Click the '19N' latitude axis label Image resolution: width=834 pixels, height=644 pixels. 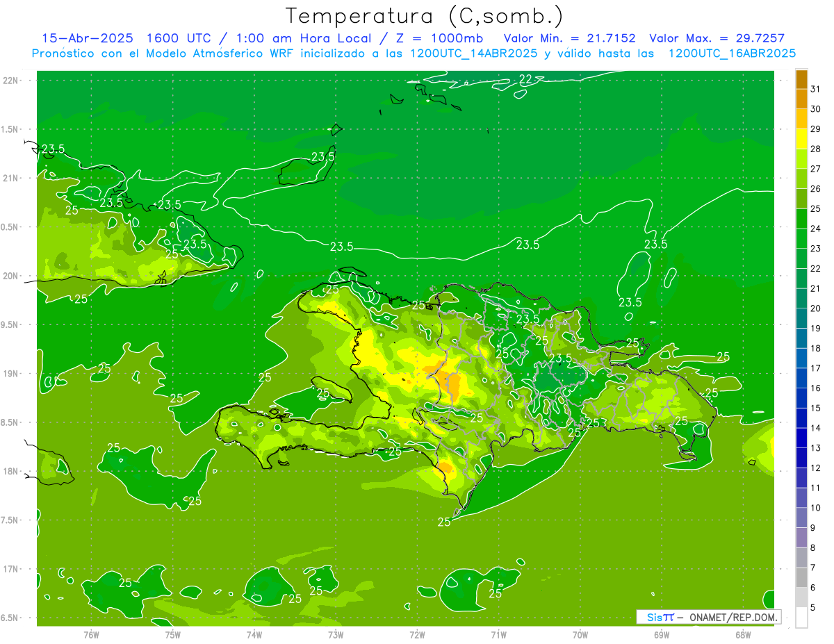coord(10,373)
